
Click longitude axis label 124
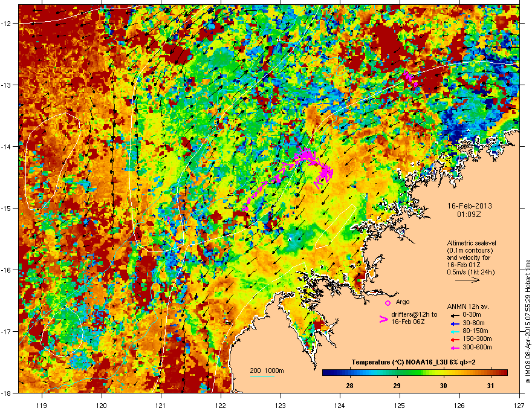click(340, 405)
